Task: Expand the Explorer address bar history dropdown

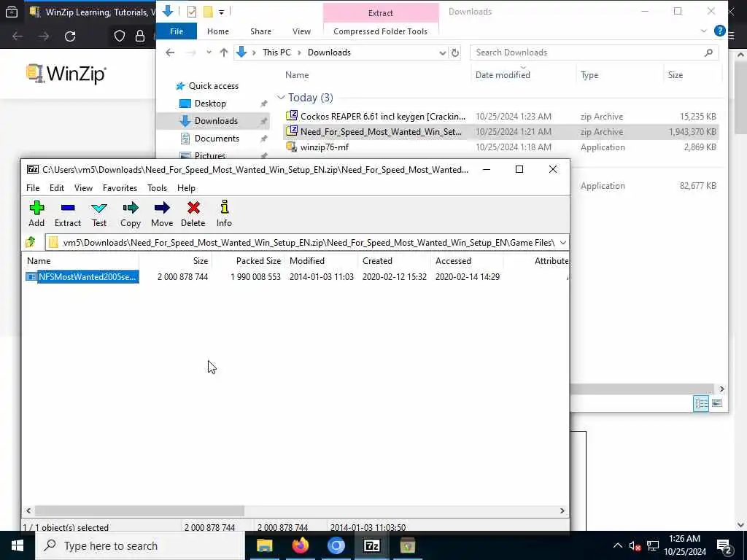Action: pyautogui.click(x=442, y=52)
